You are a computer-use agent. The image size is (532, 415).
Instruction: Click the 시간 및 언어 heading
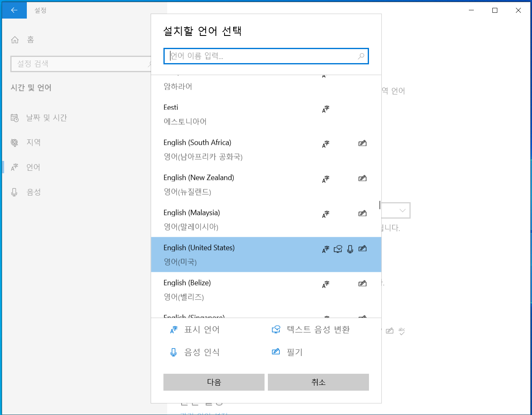(x=31, y=87)
